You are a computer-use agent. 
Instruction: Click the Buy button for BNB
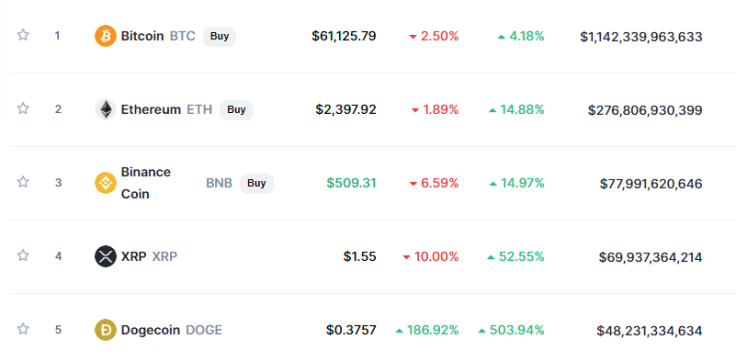point(257,183)
